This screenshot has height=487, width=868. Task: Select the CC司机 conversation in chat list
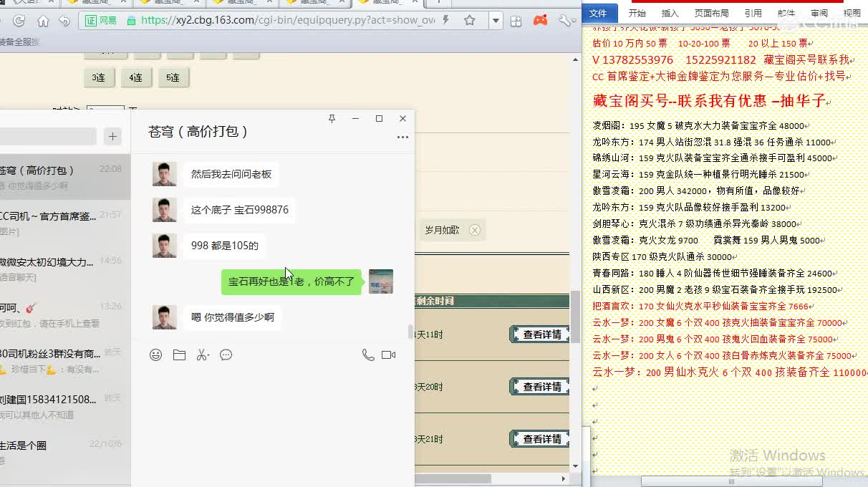pos(65,223)
